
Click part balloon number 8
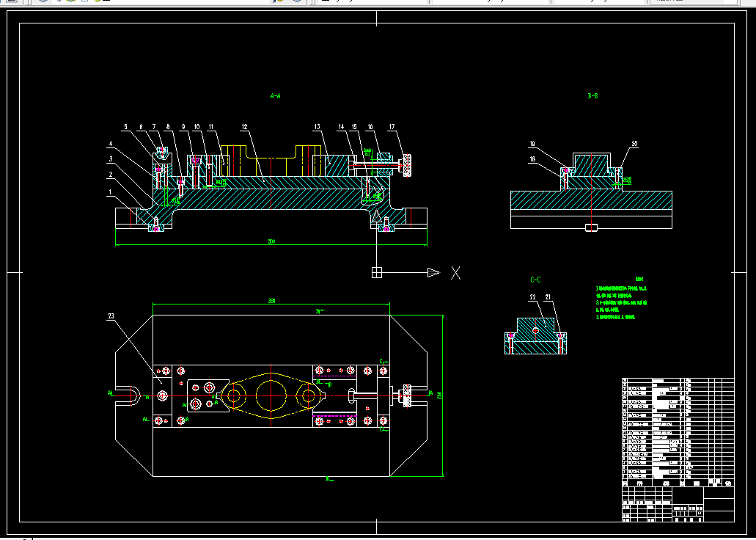coord(168,128)
